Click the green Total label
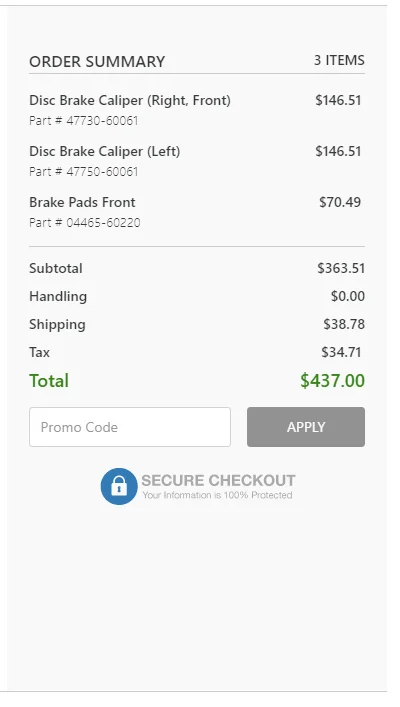The image size is (400, 707). coord(49,381)
